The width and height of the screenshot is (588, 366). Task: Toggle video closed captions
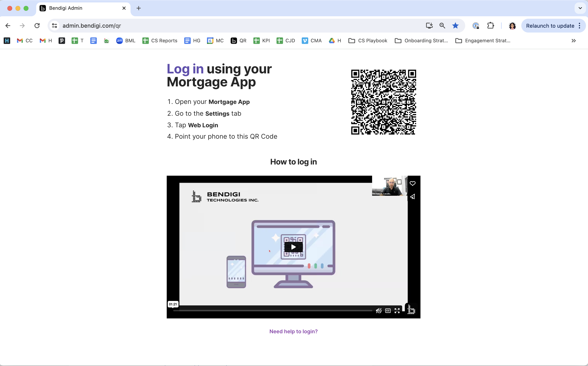point(388,310)
